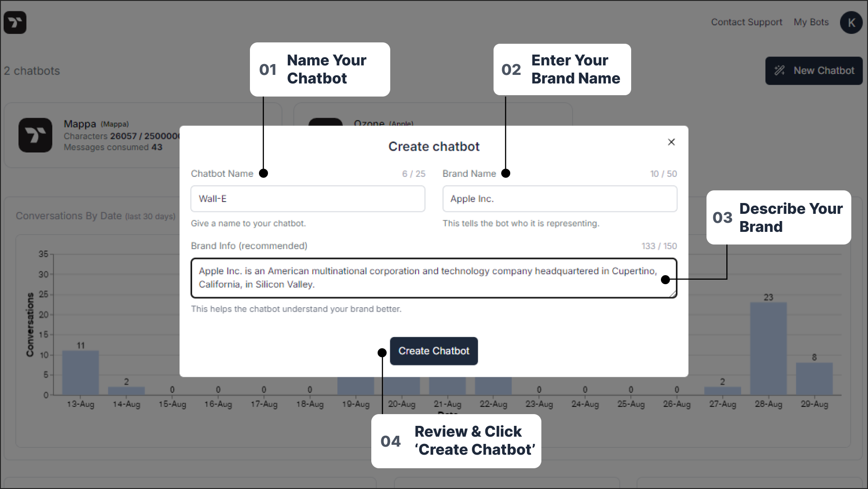Select the Contact Support menu item
The height and width of the screenshot is (489, 868).
pyautogui.click(x=746, y=22)
